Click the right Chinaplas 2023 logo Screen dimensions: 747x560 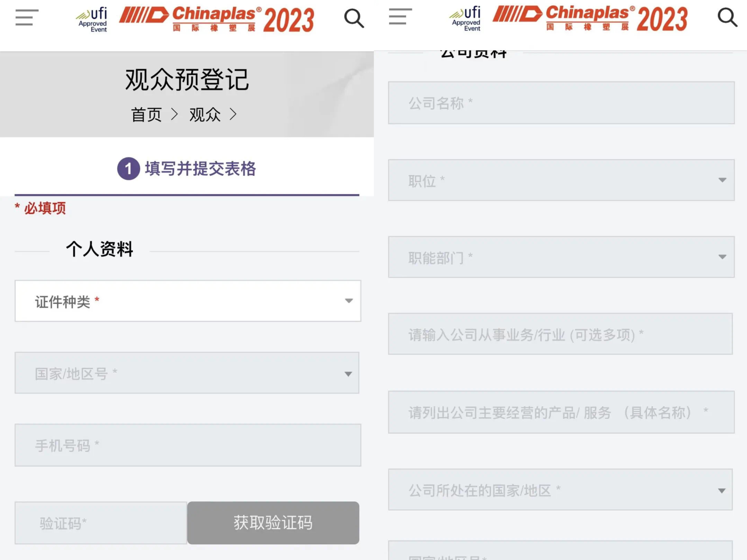click(590, 18)
